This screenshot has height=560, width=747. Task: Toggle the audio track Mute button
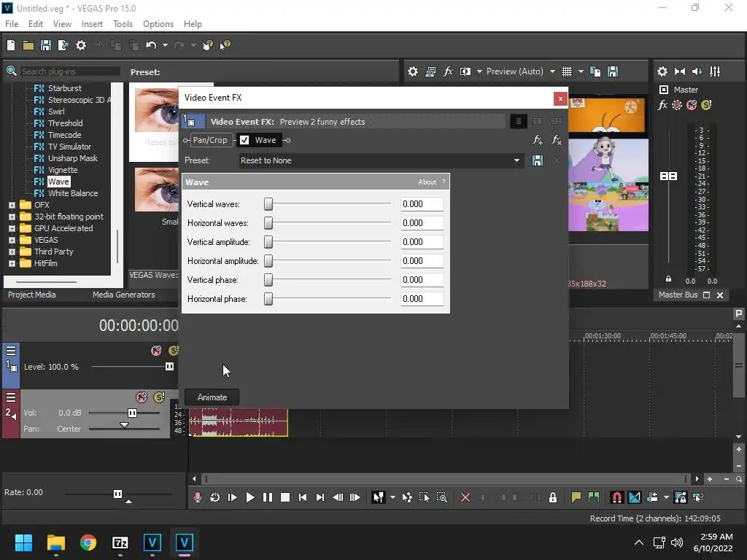click(x=142, y=397)
